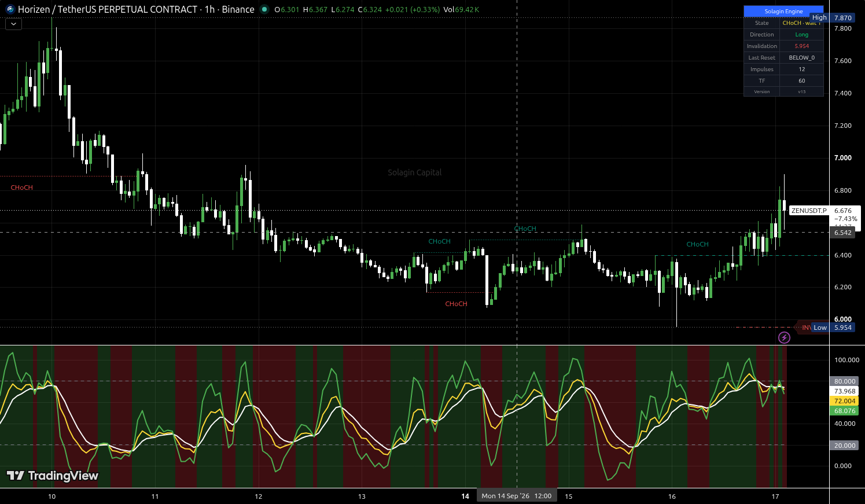Click the 10 date label on the time axis
The width and height of the screenshot is (865, 504).
point(52,496)
